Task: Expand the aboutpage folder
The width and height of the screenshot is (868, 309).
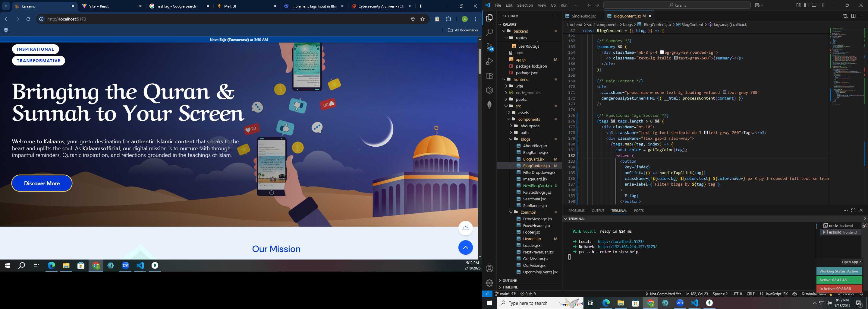Action: 529,126
